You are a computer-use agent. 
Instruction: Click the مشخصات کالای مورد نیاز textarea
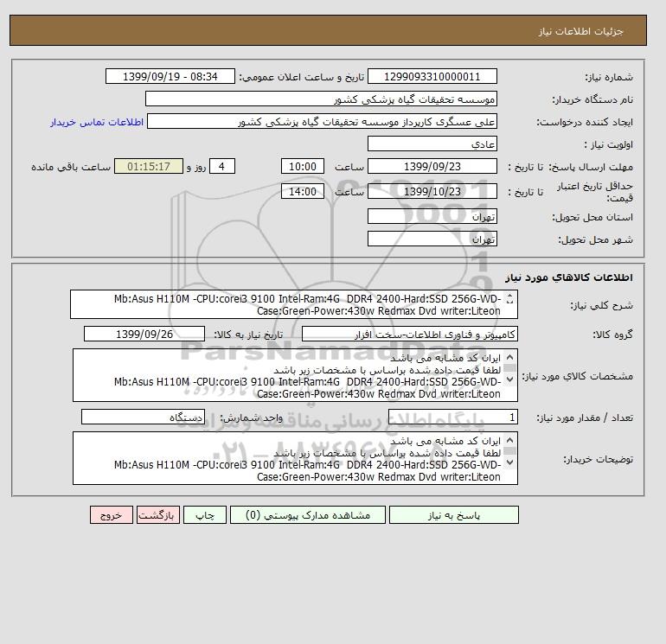point(295,375)
